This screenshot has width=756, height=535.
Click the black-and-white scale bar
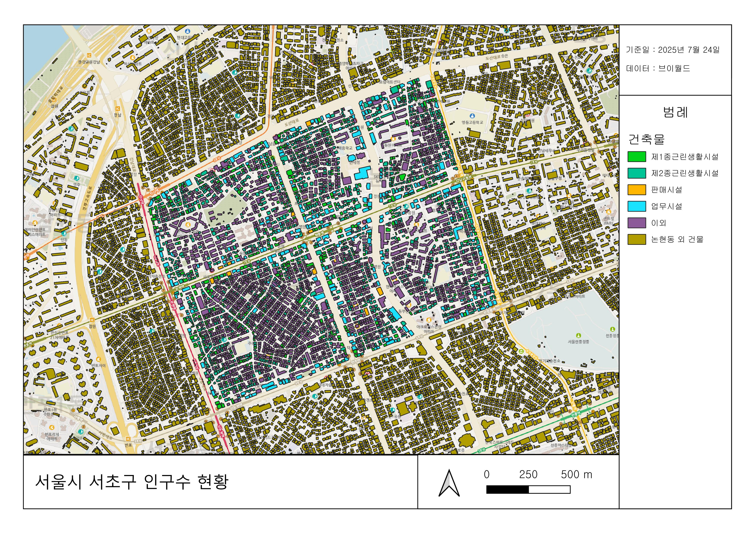tap(528, 489)
